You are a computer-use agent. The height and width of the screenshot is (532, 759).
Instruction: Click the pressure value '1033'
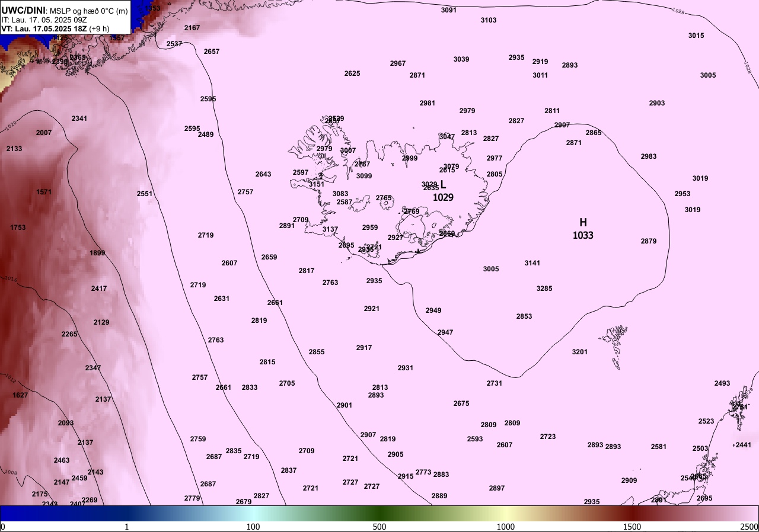coord(583,235)
